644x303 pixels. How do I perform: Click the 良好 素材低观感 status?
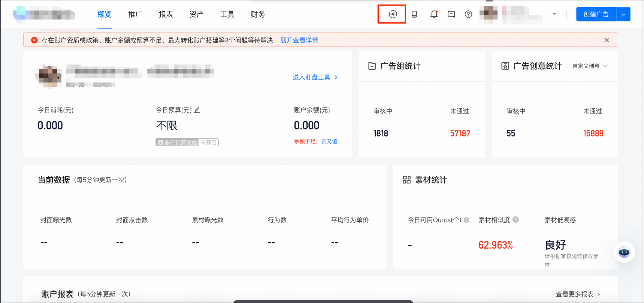click(555, 245)
